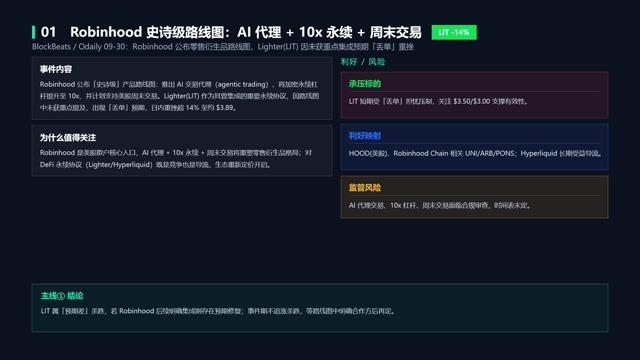Click the green accent bar beside 01
640x360 pixels.
[x=33, y=32]
